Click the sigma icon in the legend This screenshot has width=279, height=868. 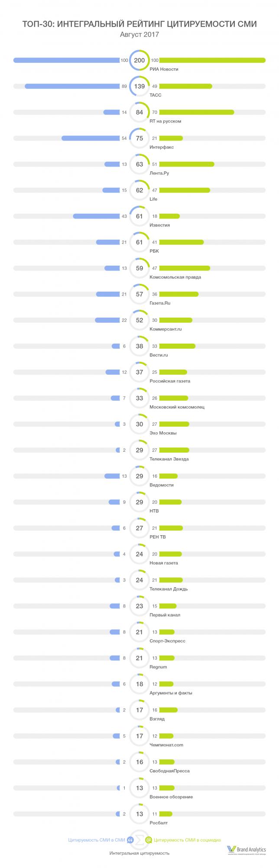coord(139,840)
